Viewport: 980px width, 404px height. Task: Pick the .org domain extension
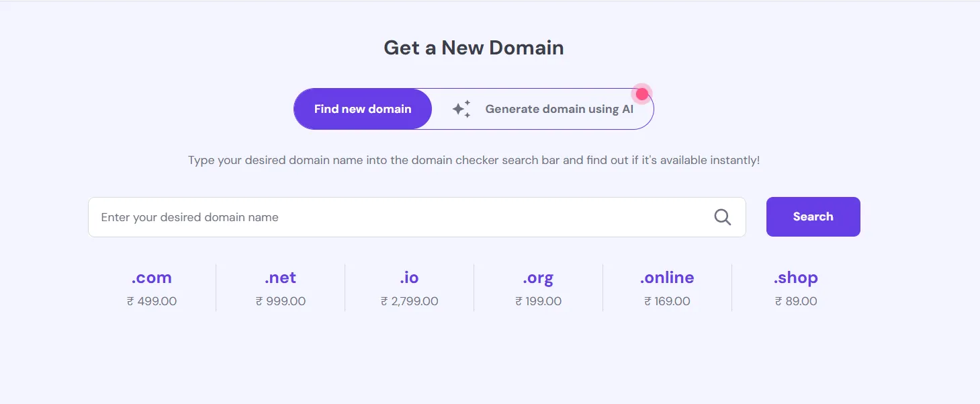click(x=538, y=278)
